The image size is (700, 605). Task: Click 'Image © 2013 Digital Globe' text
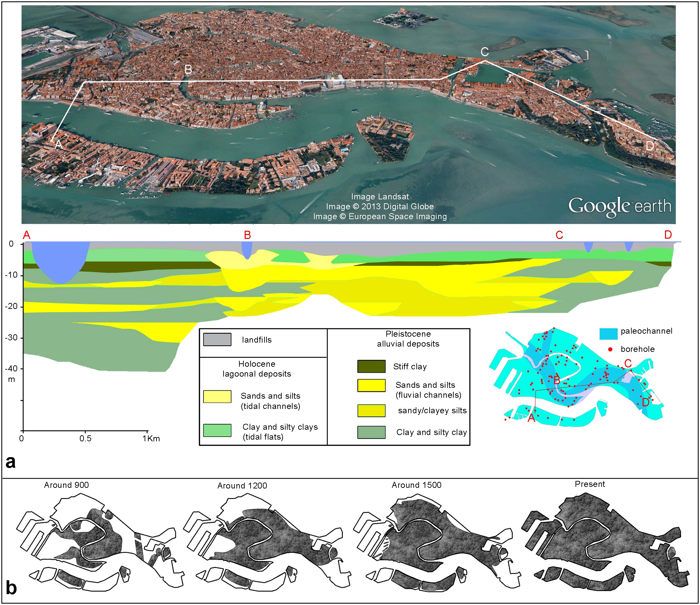point(380,206)
